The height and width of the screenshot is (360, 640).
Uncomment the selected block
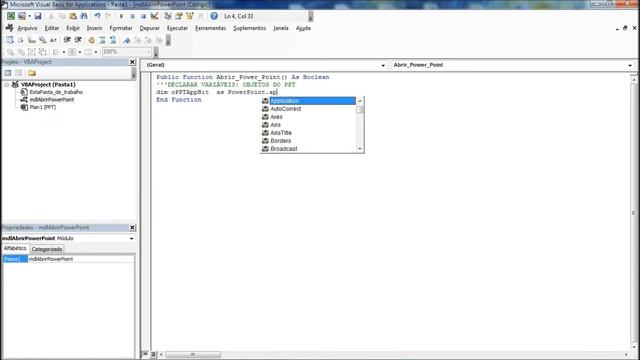tap(113, 40)
